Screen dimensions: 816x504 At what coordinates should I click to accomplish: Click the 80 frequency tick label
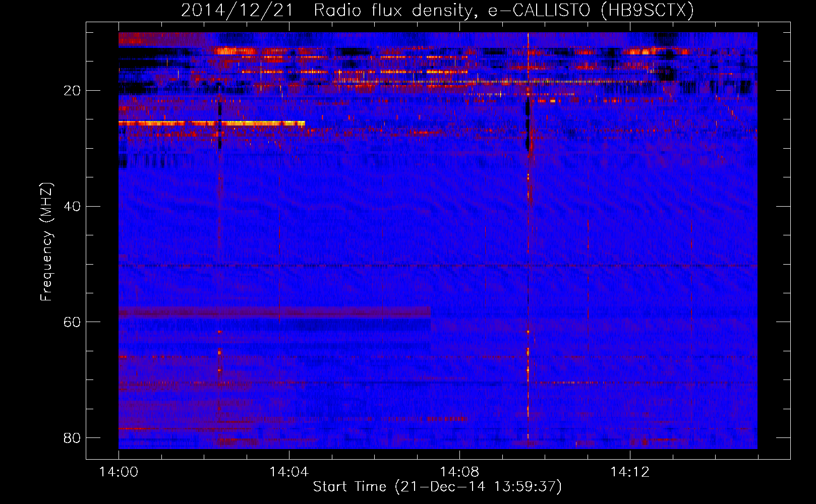(72, 437)
